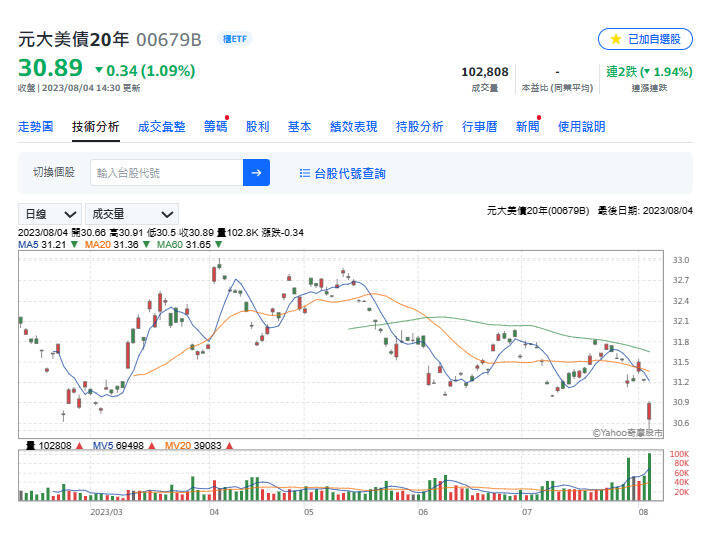Click the MA60 31.65 indicator label

point(189,245)
